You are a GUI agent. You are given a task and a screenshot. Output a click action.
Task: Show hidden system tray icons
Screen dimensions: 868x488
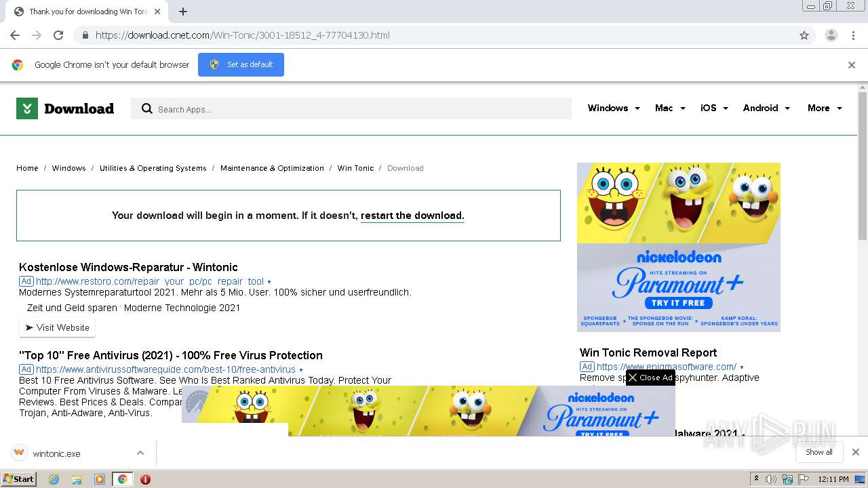(756, 479)
